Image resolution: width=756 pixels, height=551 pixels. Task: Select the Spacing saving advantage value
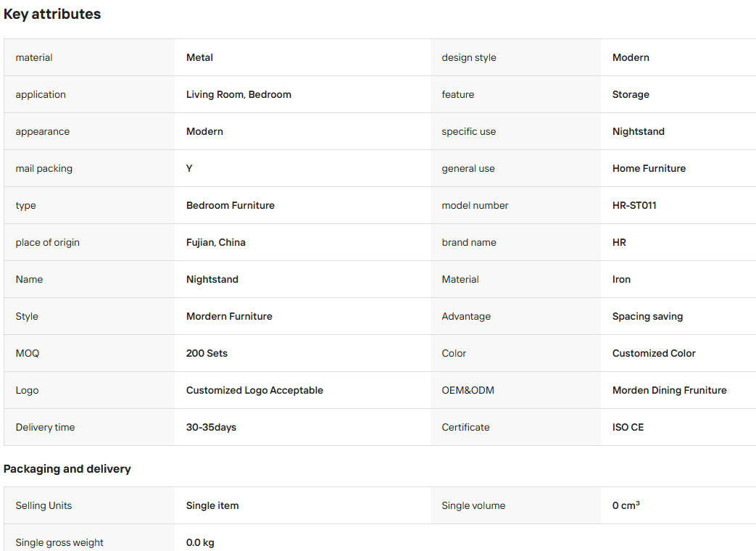click(647, 316)
